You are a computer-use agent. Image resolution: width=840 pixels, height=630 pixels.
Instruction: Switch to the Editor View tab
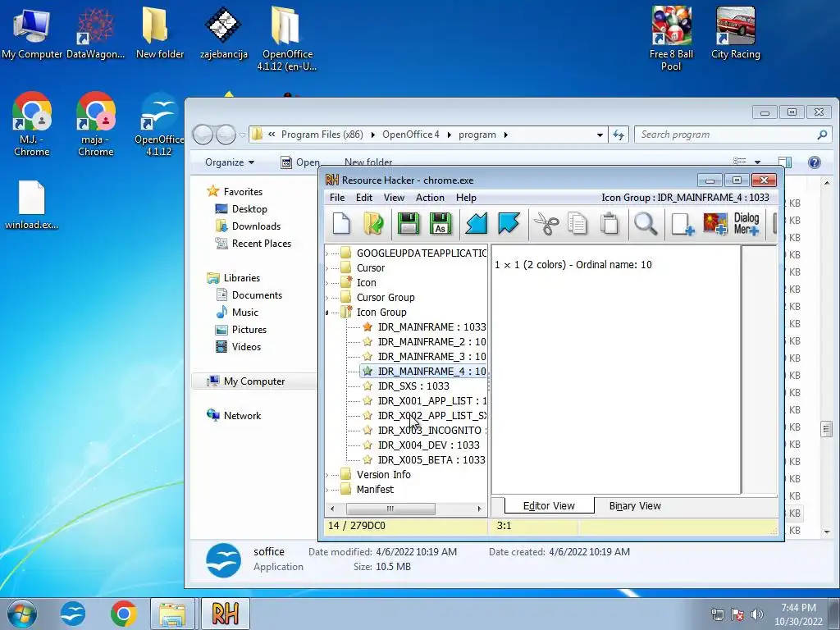pos(549,505)
